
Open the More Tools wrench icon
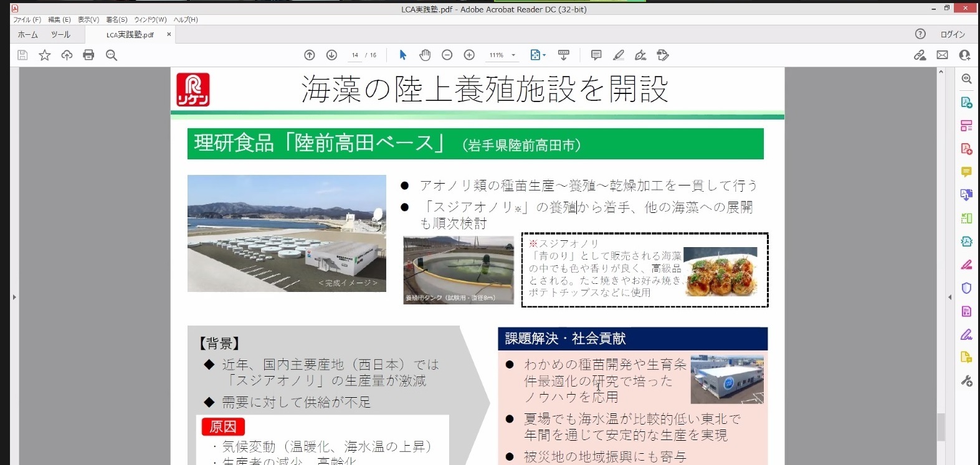pyautogui.click(x=966, y=381)
